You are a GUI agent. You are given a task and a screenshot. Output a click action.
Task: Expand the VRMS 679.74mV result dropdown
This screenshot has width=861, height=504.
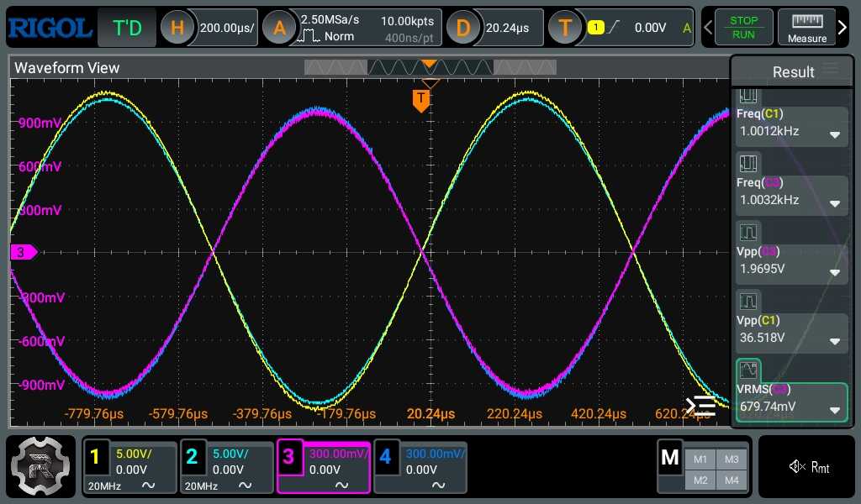835,410
